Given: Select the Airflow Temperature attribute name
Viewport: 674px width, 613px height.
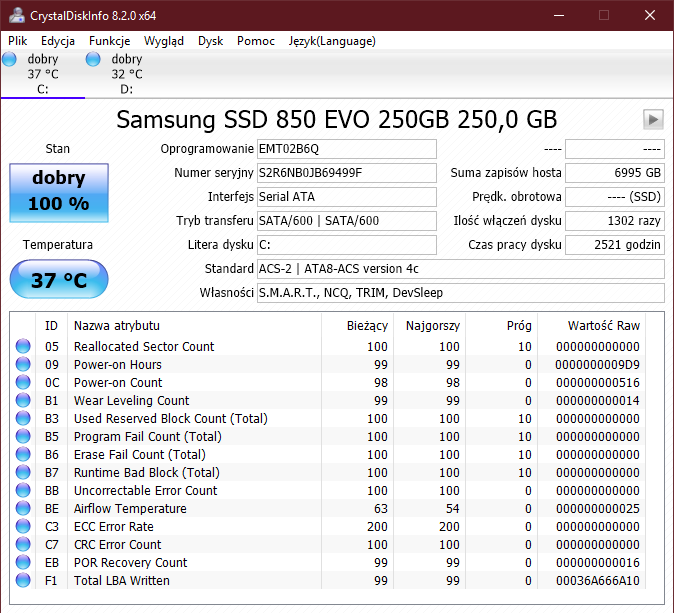Looking at the screenshot, I should (130, 509).
